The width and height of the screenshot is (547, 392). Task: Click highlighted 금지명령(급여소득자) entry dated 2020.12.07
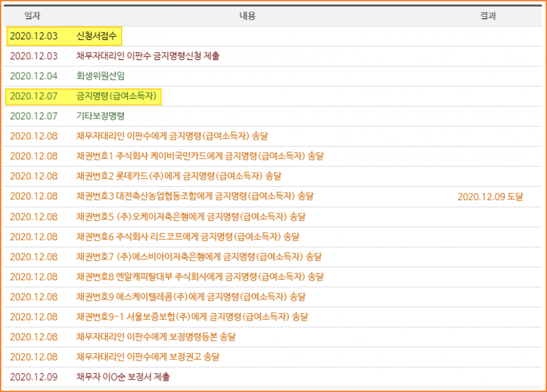[117, 96]
